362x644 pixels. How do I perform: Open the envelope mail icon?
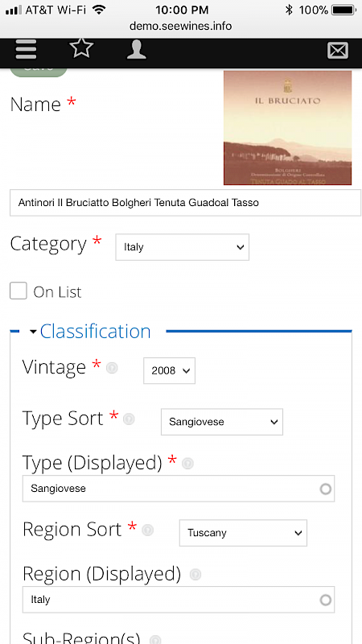[x=338, y=51]
